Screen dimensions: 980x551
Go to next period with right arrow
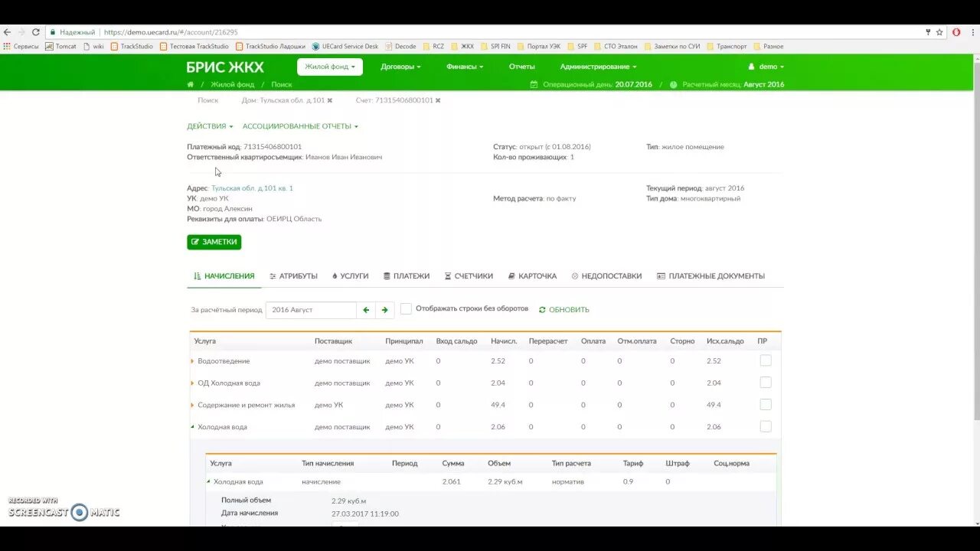pyautogui.click(x=384, y=310)
